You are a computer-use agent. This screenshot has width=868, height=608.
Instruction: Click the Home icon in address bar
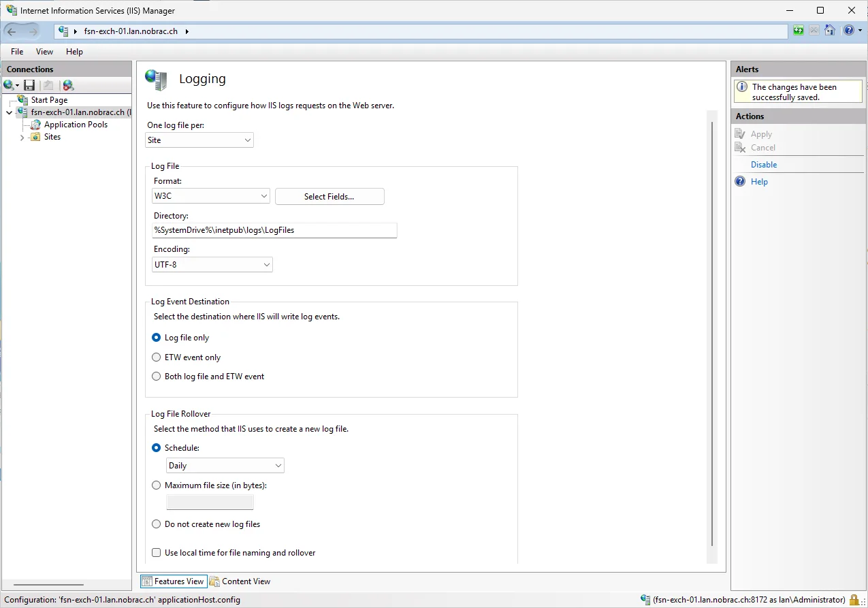(829, 31)
